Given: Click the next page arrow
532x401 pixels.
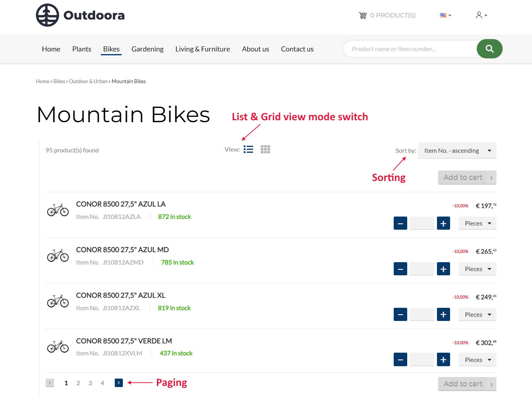Looking at the screenshot, I should [119, 383].
